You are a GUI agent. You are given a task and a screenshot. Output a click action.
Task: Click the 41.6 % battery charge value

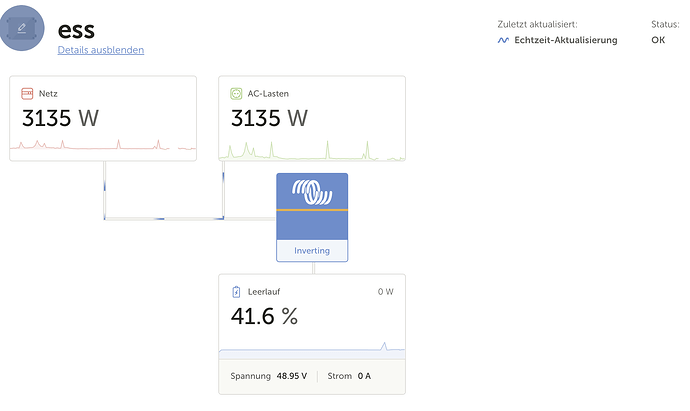(x=264, y=317)
